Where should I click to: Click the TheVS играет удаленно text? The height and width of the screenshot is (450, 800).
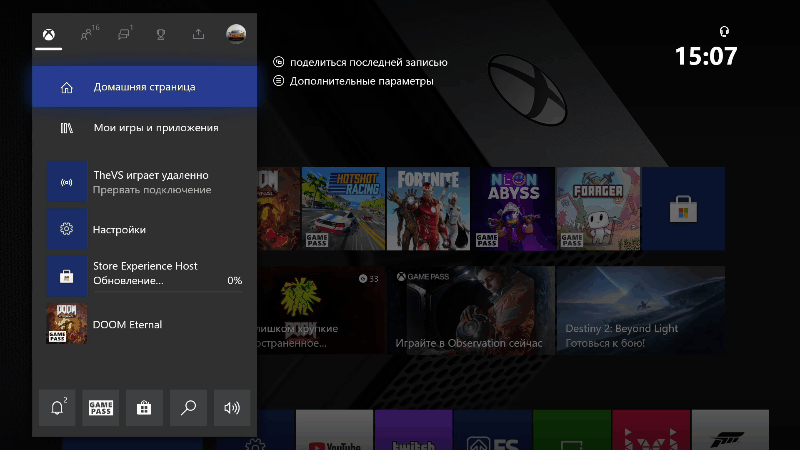[x=151, y=175]
